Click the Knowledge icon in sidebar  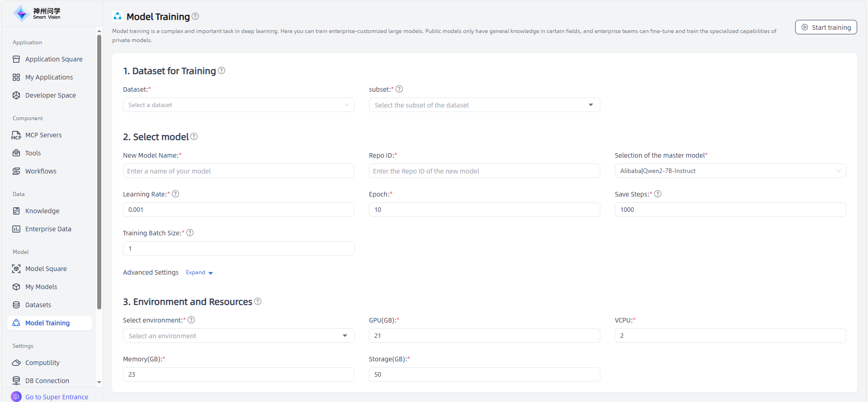tap(16, 211)
